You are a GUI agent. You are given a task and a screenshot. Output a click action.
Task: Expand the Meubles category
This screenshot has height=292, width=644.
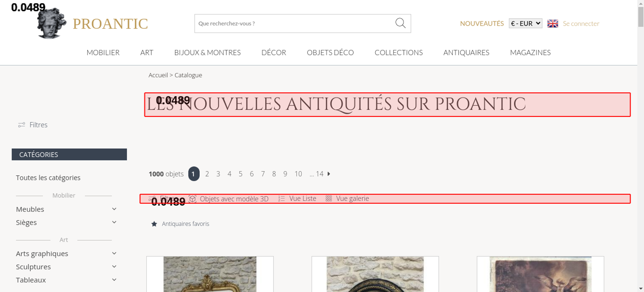pyautogui.click(x=114, y=209)
